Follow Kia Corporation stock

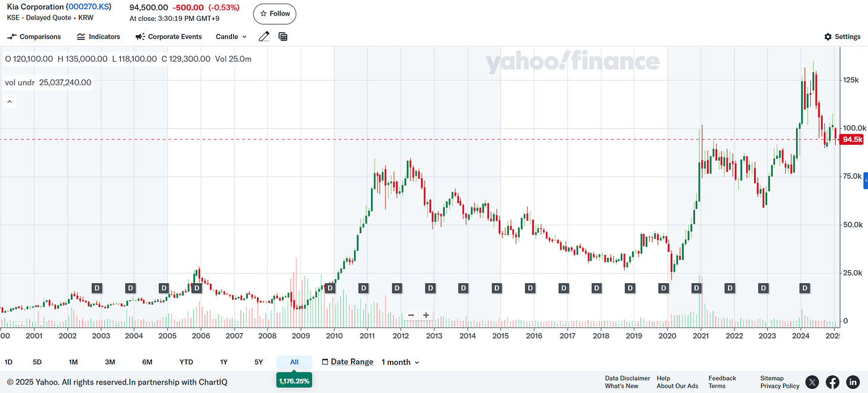(275, 14)
